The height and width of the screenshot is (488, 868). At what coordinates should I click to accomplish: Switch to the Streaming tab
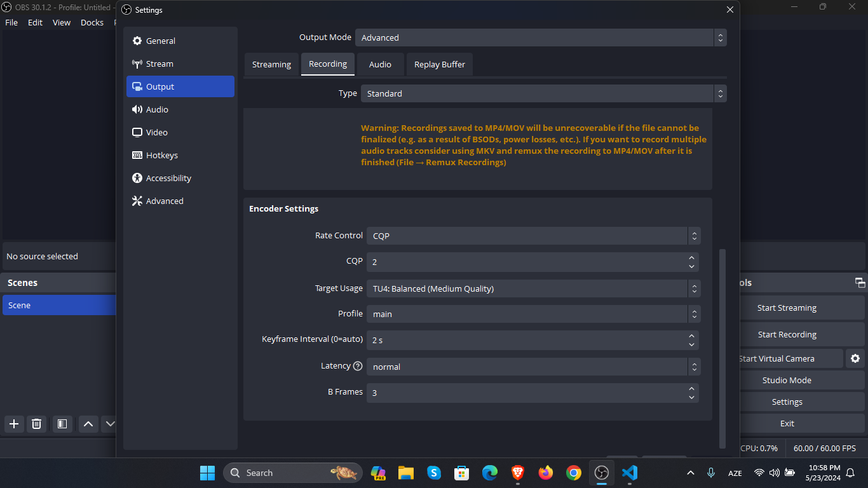click(x=271, y=64)
